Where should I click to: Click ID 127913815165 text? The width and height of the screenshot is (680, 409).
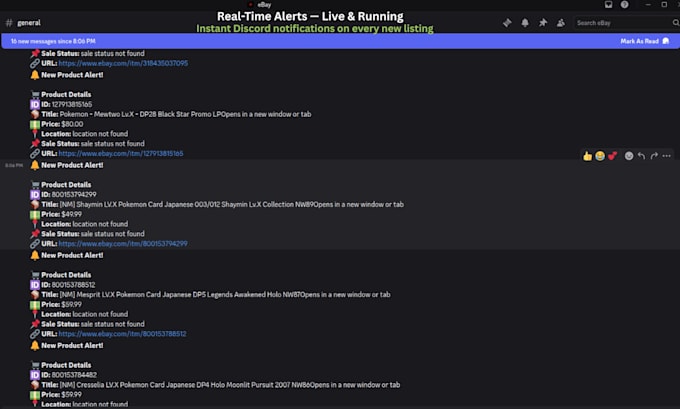(67, 105)
